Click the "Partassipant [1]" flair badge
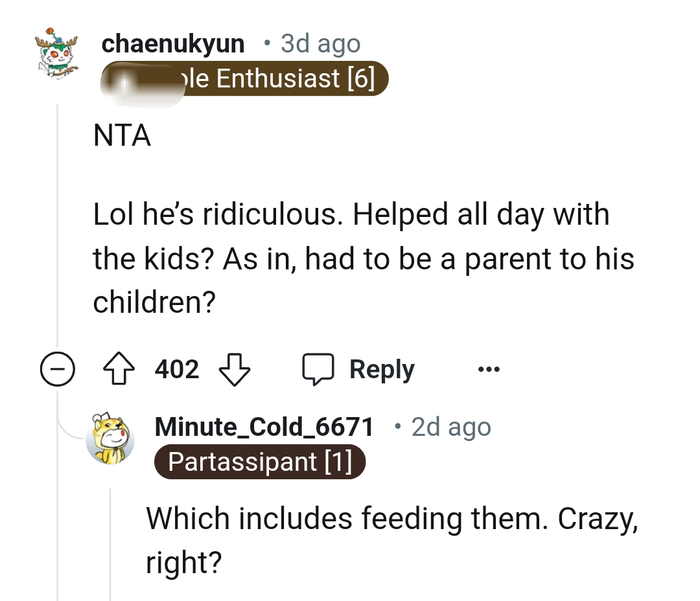The image size is (700, 601). 259,462
